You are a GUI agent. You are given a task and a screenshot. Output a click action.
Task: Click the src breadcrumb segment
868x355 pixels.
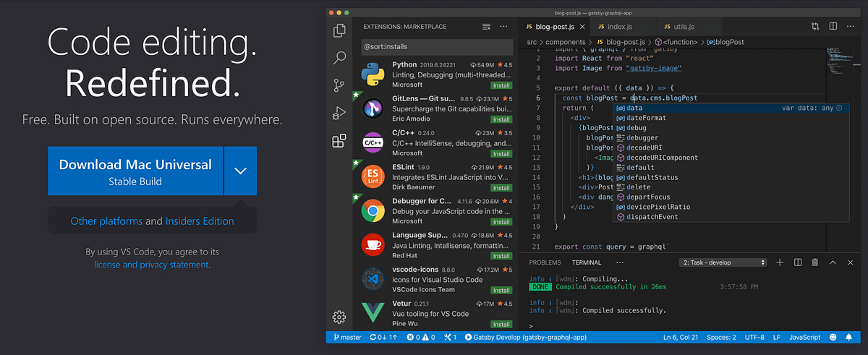[x=532, y=42]
